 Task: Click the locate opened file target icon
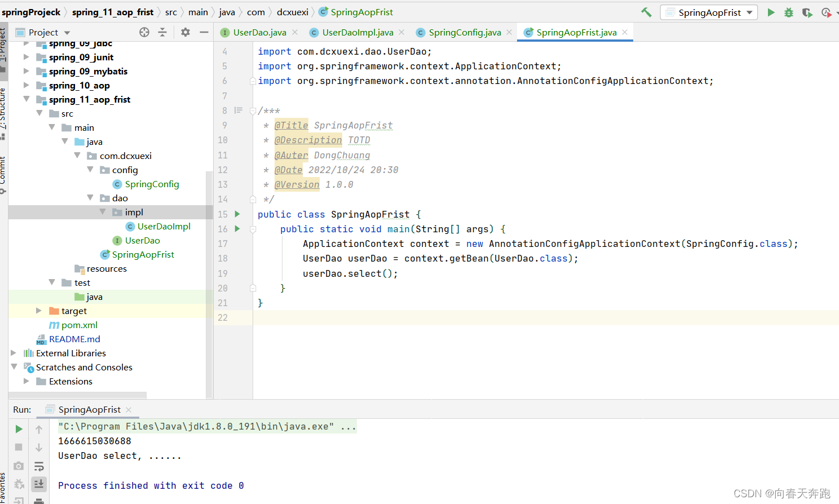pyautogui.click(x=144, y=32)
